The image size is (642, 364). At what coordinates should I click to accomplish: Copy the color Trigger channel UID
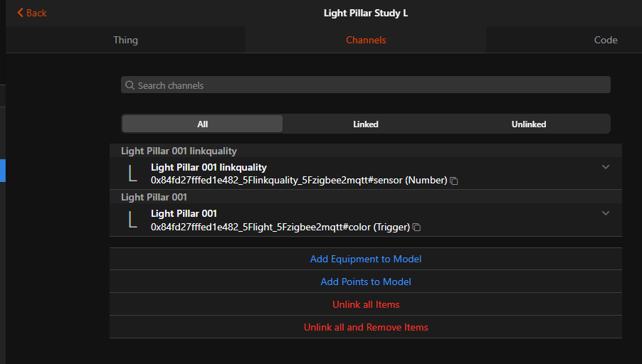(x=417, y=227)
